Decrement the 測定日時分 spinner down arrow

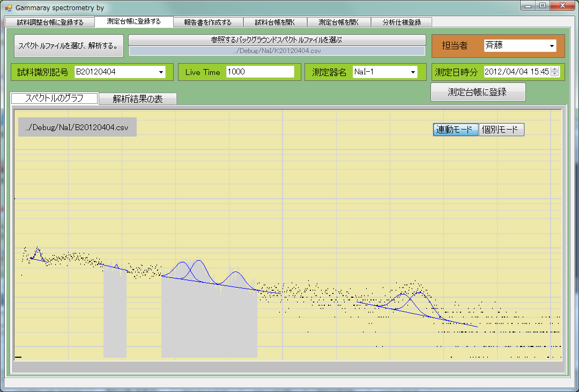[x=554, y=74]
